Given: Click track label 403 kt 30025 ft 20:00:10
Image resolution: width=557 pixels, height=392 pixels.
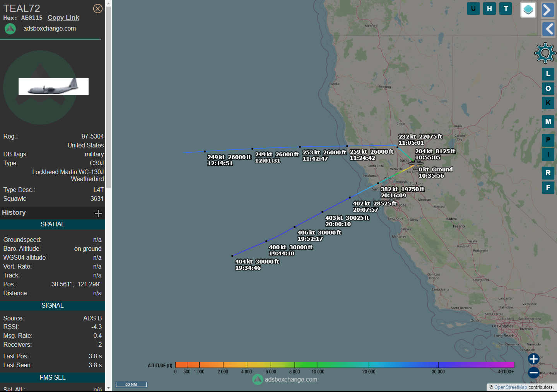Looking at the screenshot, I should (x=347, y=221).
